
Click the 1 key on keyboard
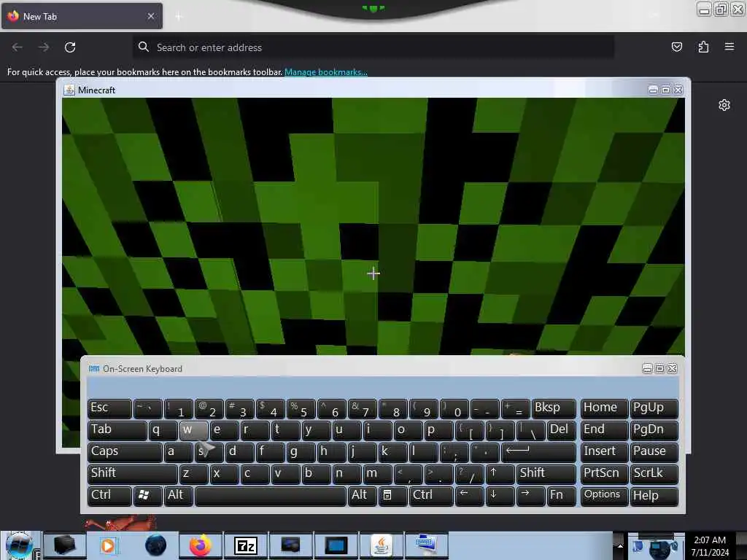click(x=178, y=408)
